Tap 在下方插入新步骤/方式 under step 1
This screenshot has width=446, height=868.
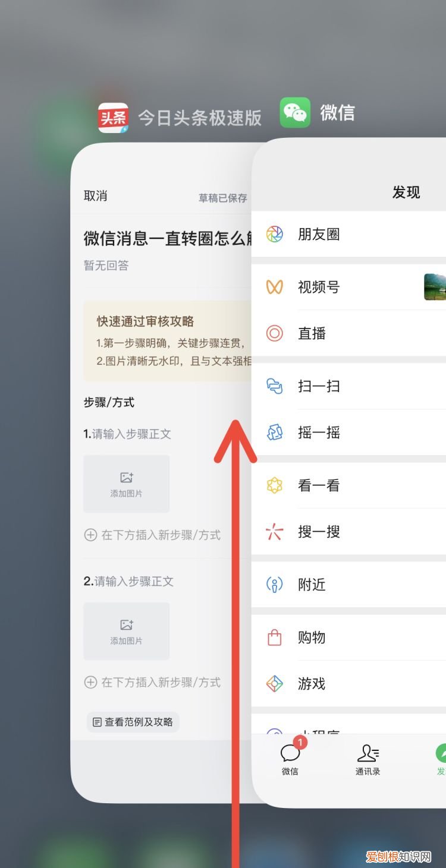(x=153, y=535)
